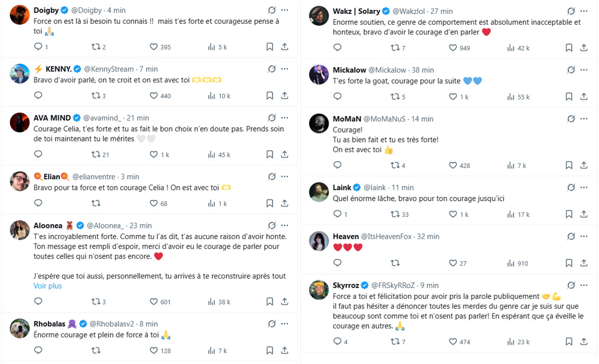Reply to Laink's tweet
Screen dimensions: 599x364
(337, 214)
